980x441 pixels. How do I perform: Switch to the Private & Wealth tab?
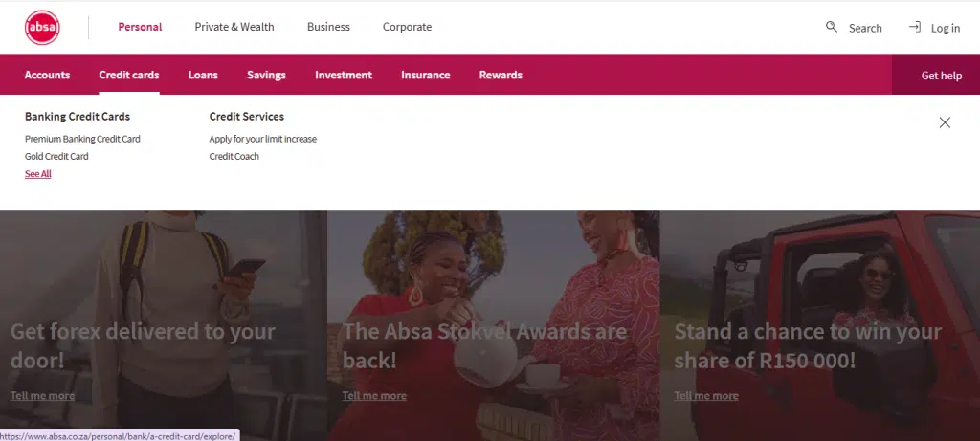(x=234, y=27)
